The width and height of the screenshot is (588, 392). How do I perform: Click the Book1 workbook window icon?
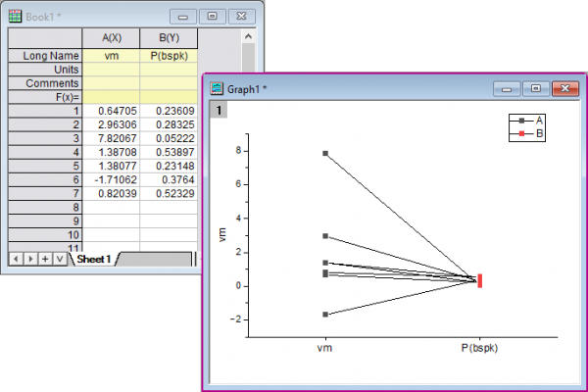(15, 17)
